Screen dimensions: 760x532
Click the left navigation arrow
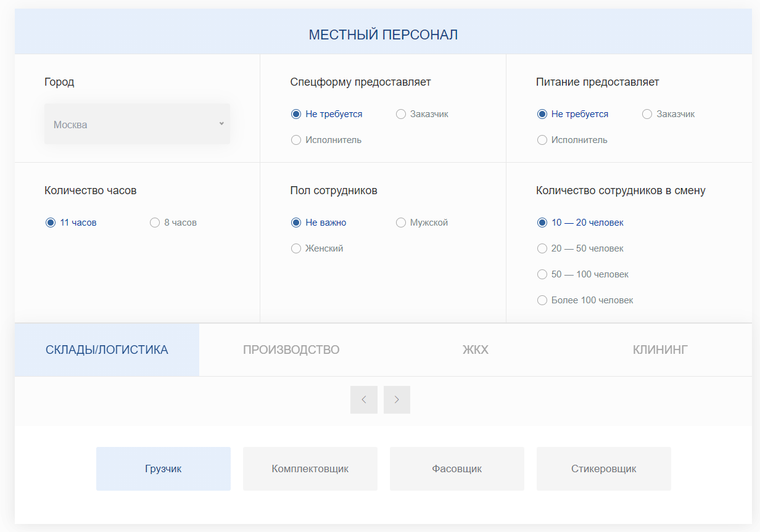[x=364, y=399]
